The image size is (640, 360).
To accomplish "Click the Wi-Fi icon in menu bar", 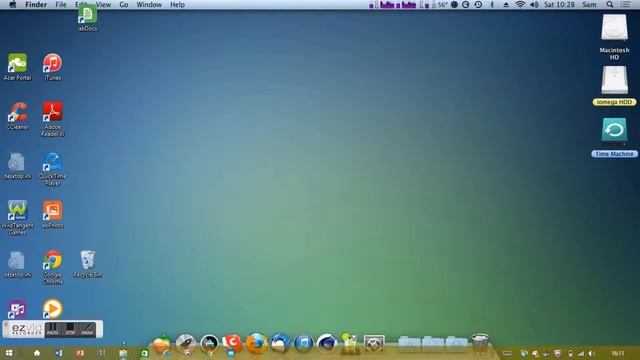I will pos(520,4).
